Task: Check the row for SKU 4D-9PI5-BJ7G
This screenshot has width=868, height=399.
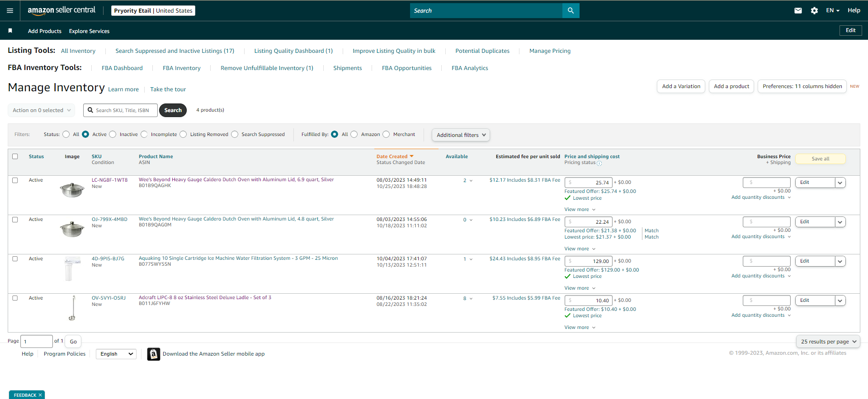Action: tap(15, 258)
